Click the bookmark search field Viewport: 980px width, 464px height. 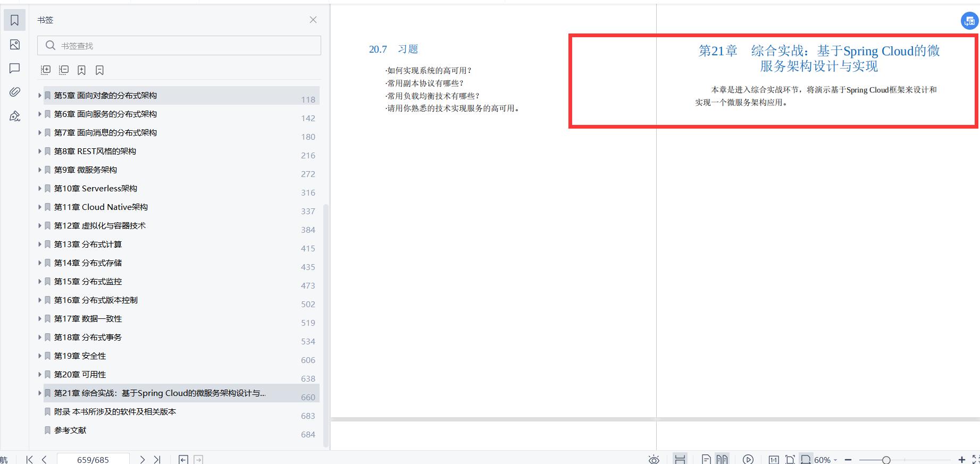tap(179, 46)
